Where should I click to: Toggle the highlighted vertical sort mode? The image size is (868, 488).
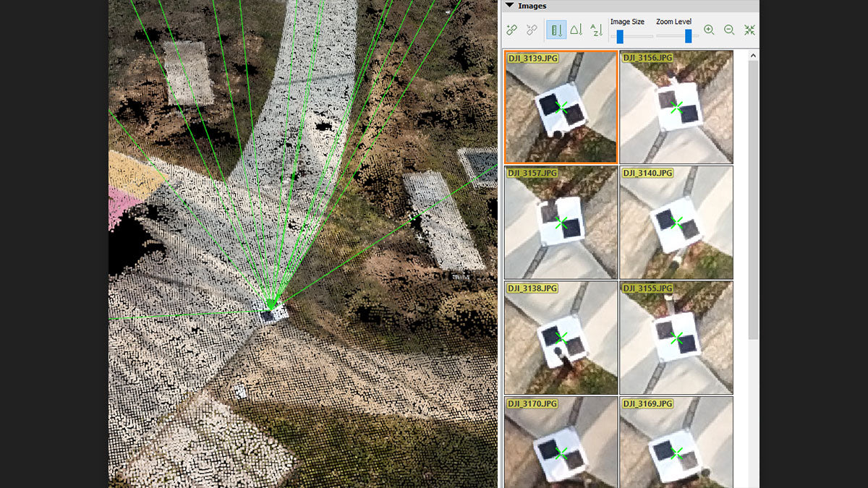pos(556,30)
